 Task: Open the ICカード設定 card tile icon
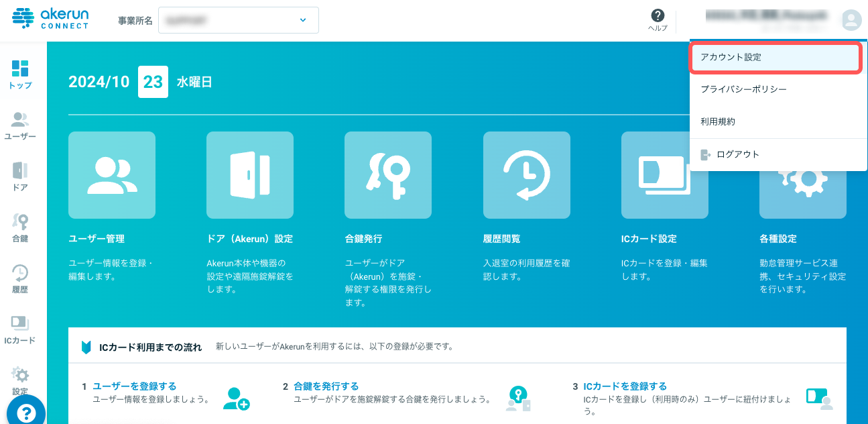(x=665, y=175)
